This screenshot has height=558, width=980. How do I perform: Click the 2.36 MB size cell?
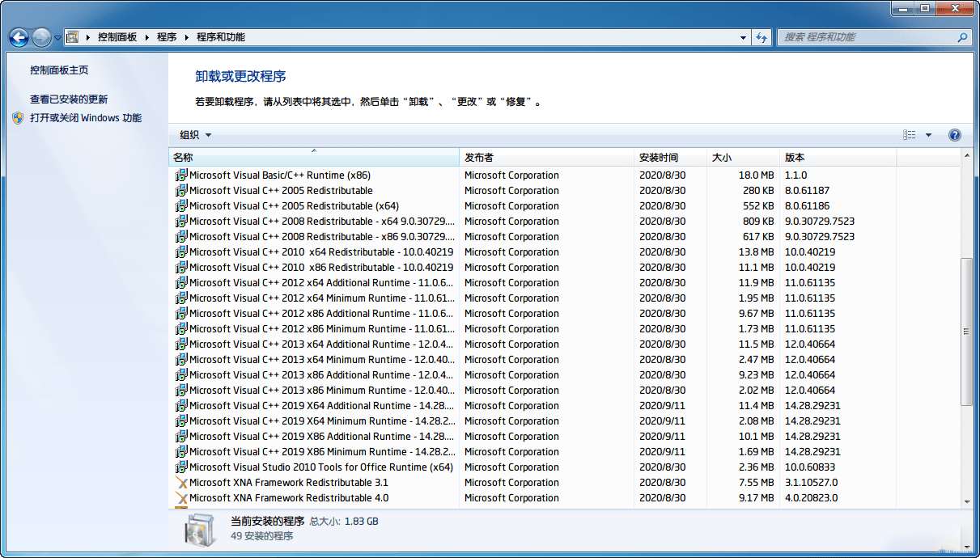coord(756,467)
